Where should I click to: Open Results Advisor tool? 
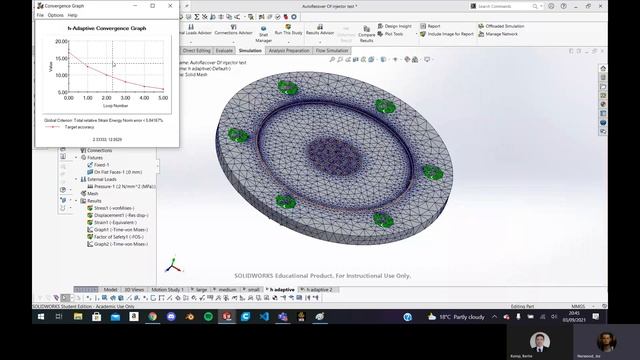(320, 29)
